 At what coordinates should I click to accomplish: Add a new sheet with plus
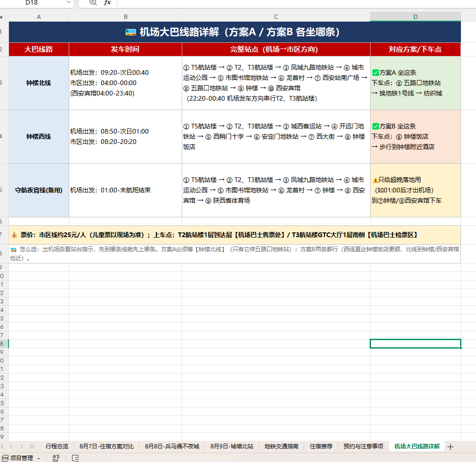coord(451,446)
